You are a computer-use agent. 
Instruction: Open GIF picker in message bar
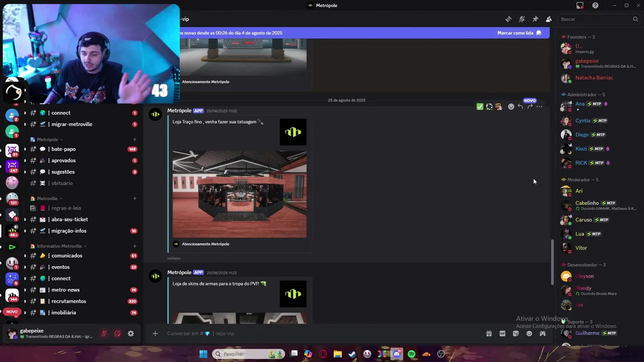click(502, 333)
